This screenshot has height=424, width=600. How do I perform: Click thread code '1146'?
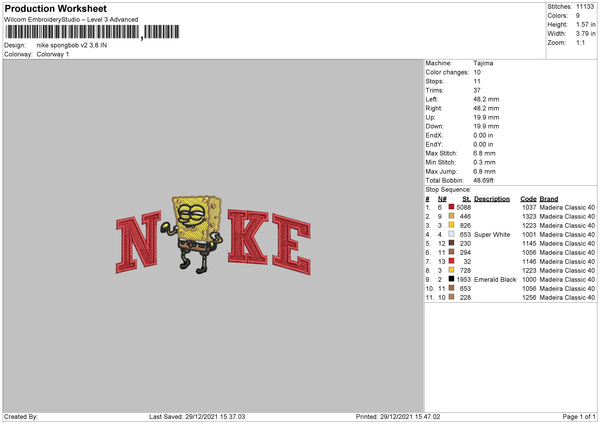click(529, 261)
